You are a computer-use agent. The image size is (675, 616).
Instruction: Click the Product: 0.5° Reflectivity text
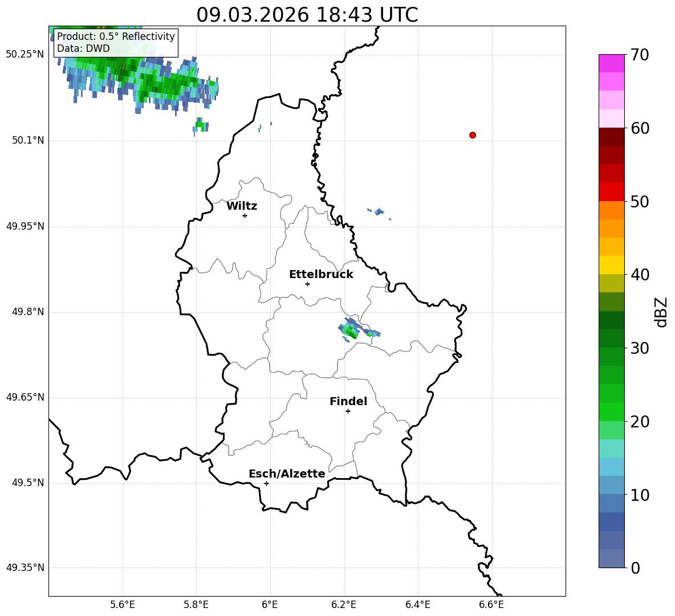point(116,36)
